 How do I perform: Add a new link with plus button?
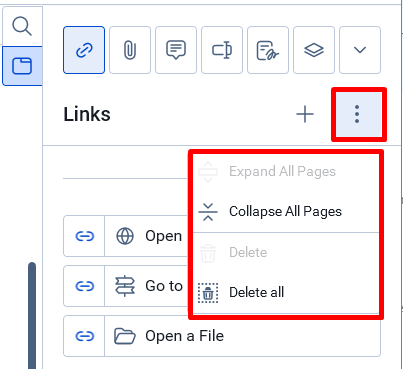[305, 114]
